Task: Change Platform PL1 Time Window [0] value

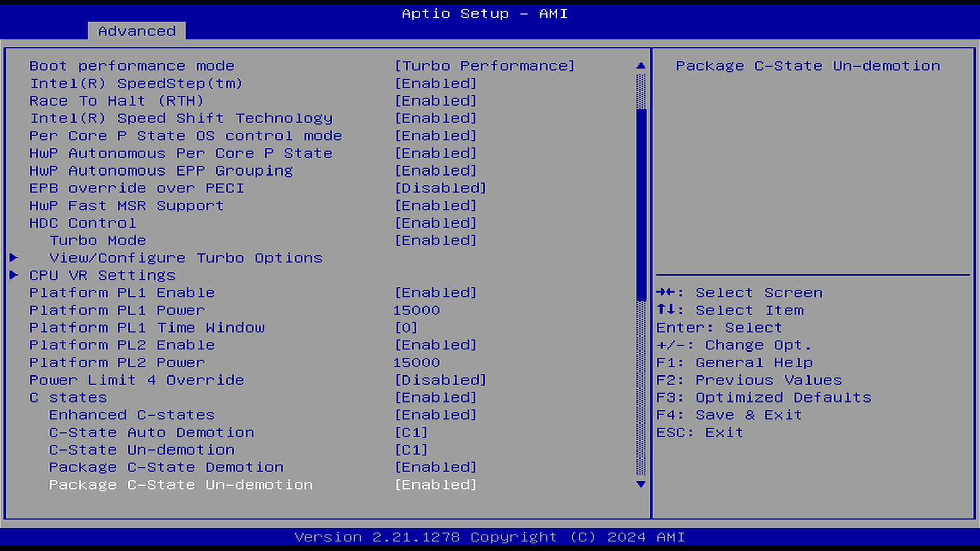Action: pyautogui.click(x=406, y=328)
